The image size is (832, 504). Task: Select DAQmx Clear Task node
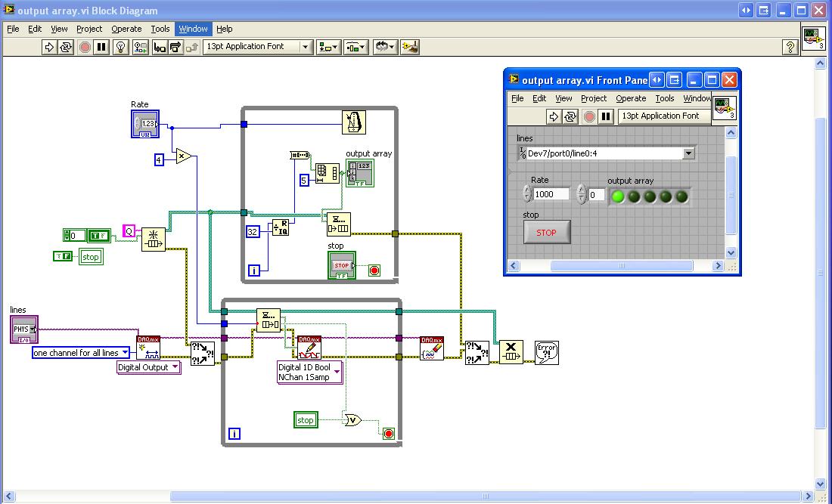431,348
